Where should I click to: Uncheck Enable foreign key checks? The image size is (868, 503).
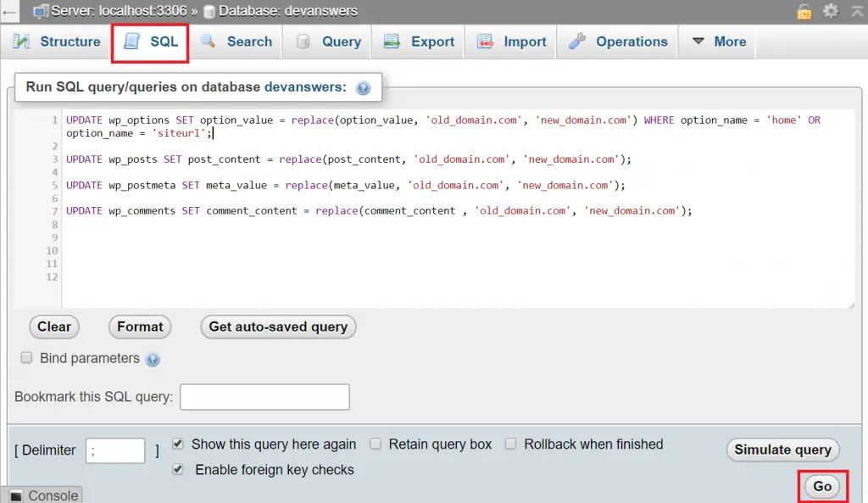tap(178, 469)
